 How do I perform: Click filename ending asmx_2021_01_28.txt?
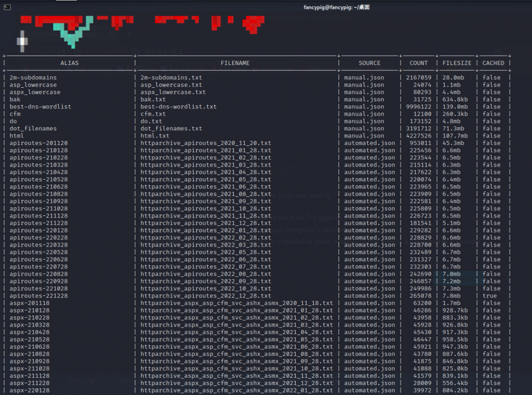click(x=236, y=310)
